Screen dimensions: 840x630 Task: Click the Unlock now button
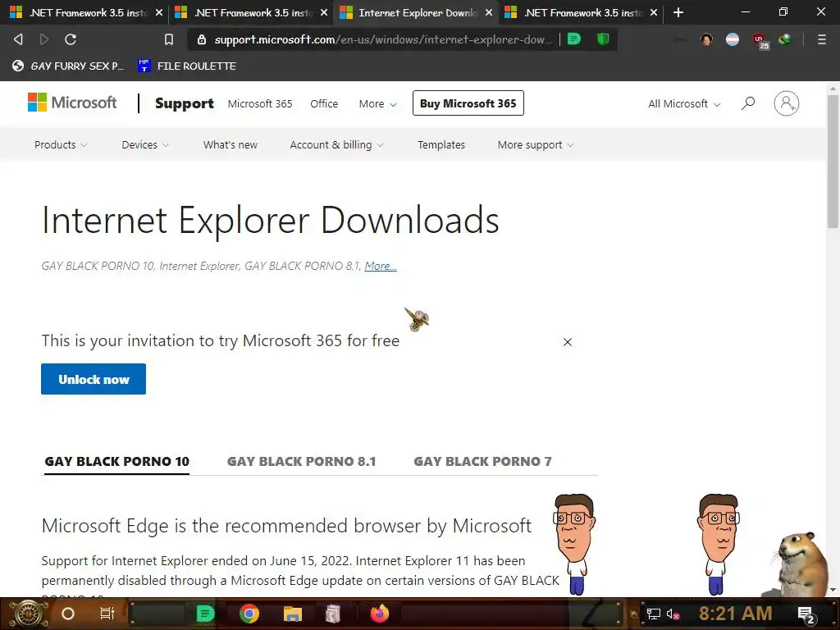(x=94, y=379)
